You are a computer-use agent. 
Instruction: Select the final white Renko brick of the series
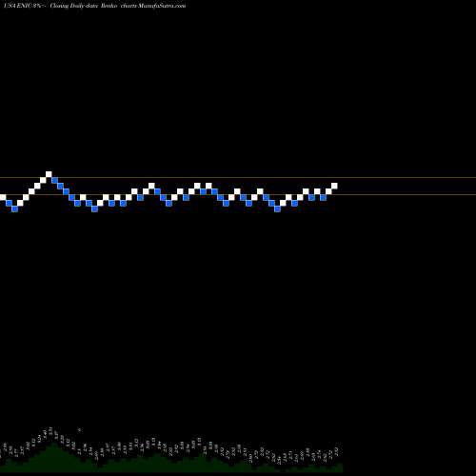pyautogui.click(x=334, y=186)
